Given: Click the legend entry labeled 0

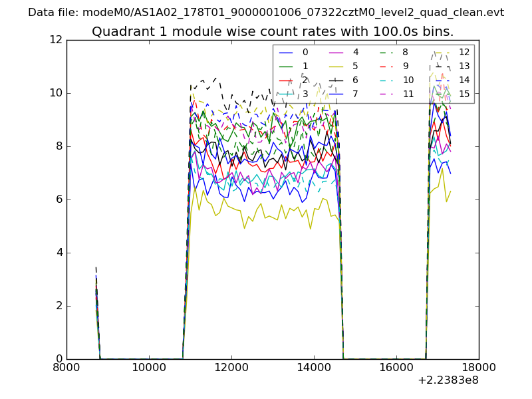Looking at the screenshot, I should (x=305, y=52).
